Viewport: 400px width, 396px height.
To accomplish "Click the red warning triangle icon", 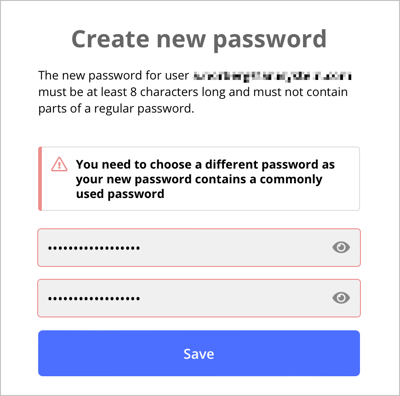I will click(x=59, y=164).
